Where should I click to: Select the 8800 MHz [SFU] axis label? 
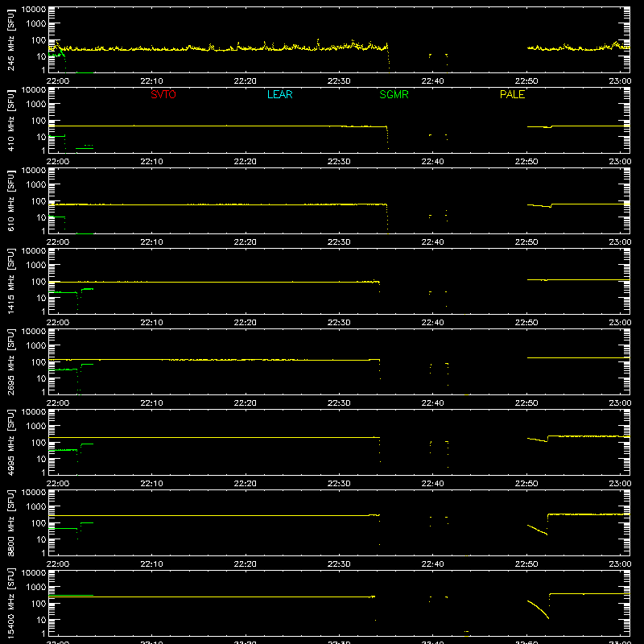click(11, 522)
